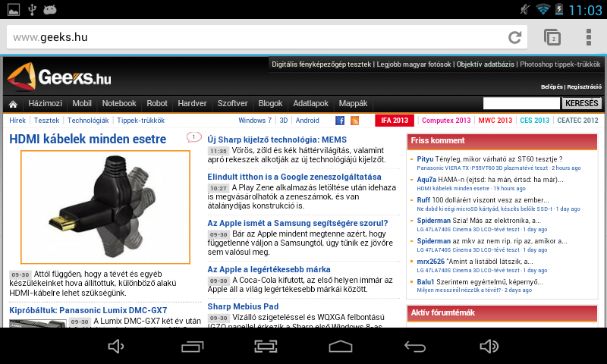Open Kipróbáltuk: Panasonic Lumix DMC-GX7 article

coord(88,310)
